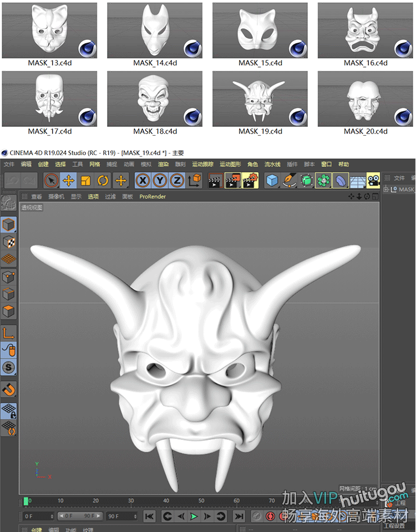Open viewport 过滤 menu
The height and width of the screenshot is (532, 416).
tap(110, 196)
